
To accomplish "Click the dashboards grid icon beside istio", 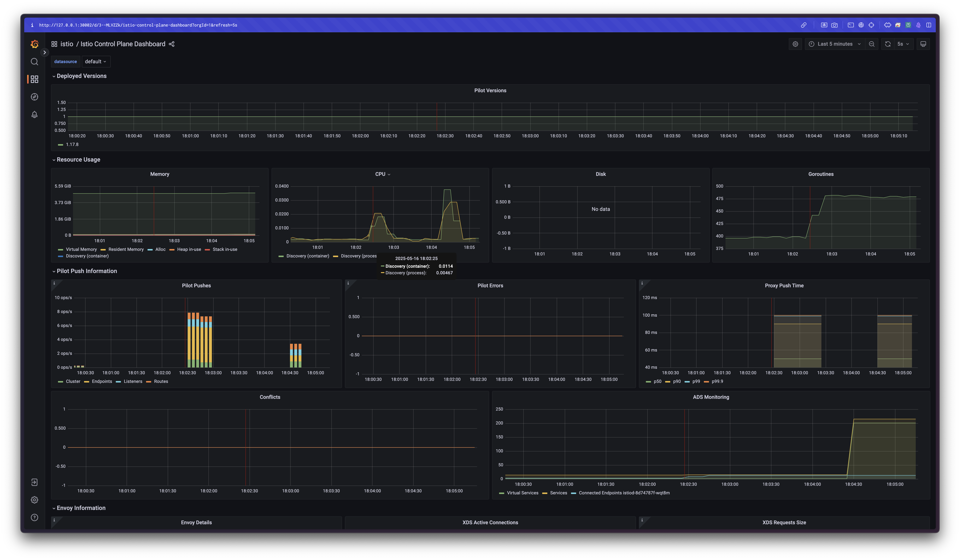I will (x=54, y=44).
